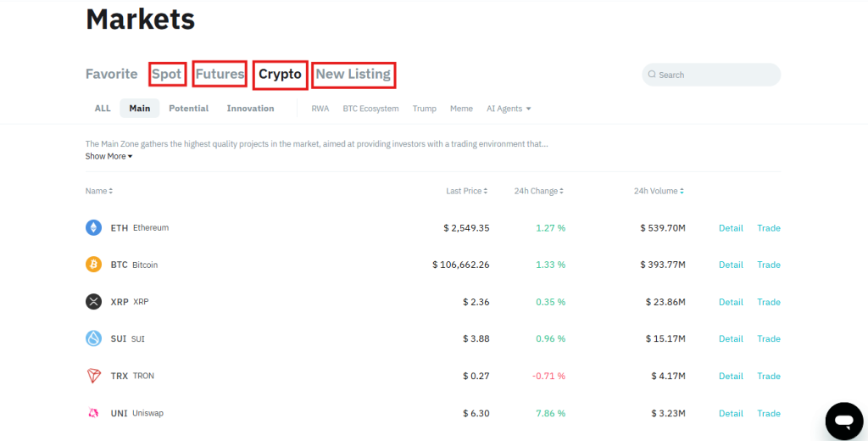The height and width of the screenshot is (441, 868).
Task: Filter by Trump category
Action: click(424, 109)
